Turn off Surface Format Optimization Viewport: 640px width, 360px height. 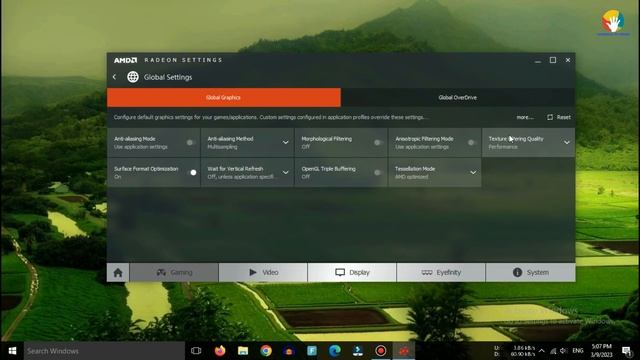tap(192, 172)
